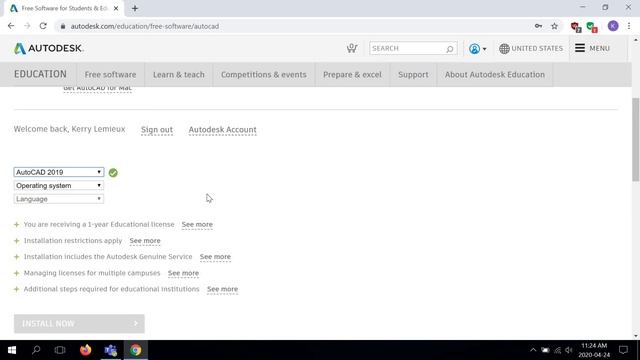Click the Sign out link

(x=157, y=130)
